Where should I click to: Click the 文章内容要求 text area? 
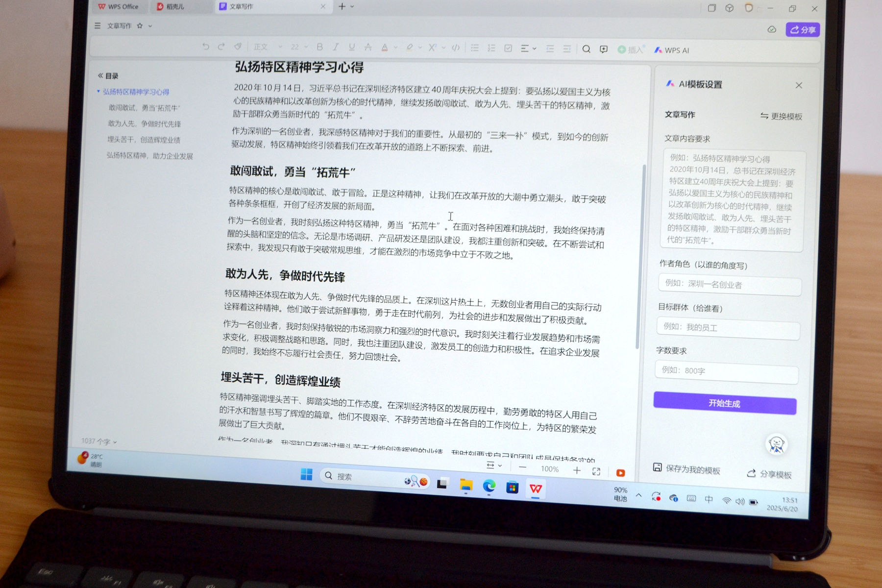point(734,201)
